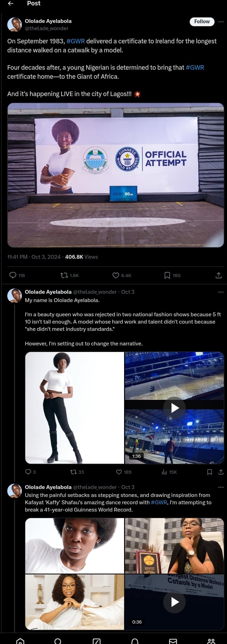Viewport: 227px width, 644px height.
Task: Reply to the main post
Action: pos(13,275)
